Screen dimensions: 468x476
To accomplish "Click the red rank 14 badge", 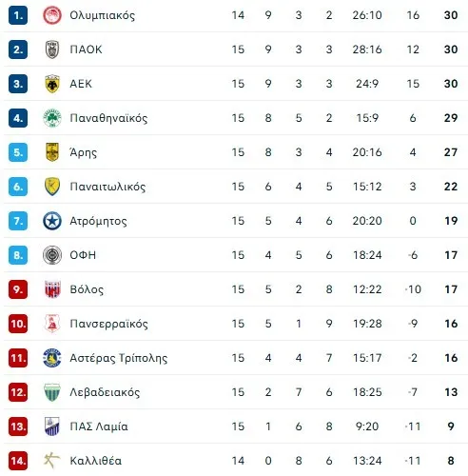I will pyautogui.click(x=18, y=461).
